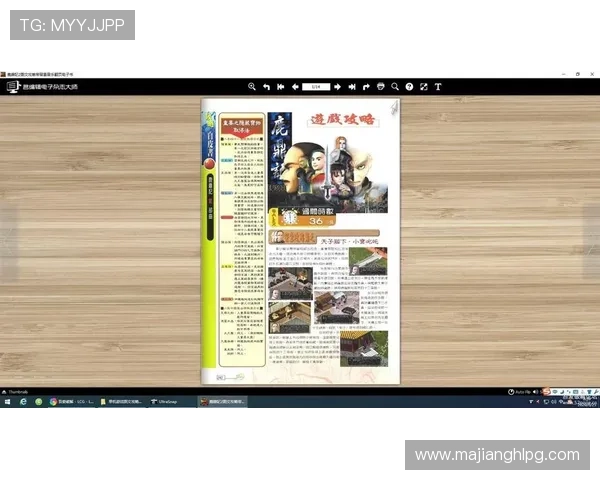Click the displayed magazine page
Screen dimensions: 600x480
(300, 240)
